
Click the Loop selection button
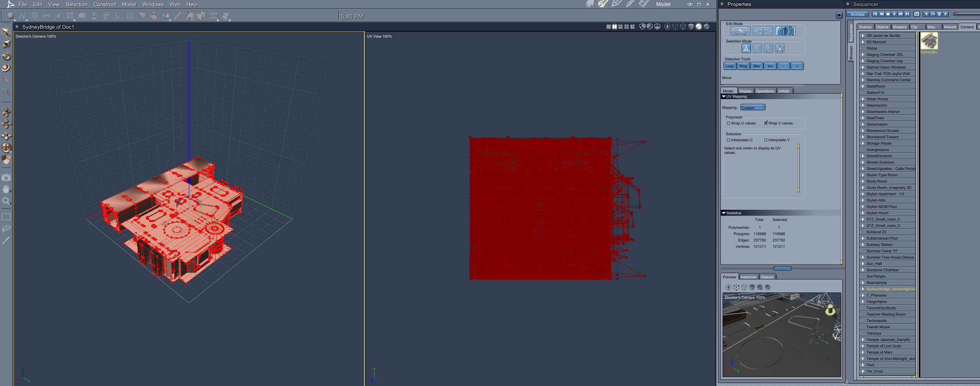click(729, 66)
